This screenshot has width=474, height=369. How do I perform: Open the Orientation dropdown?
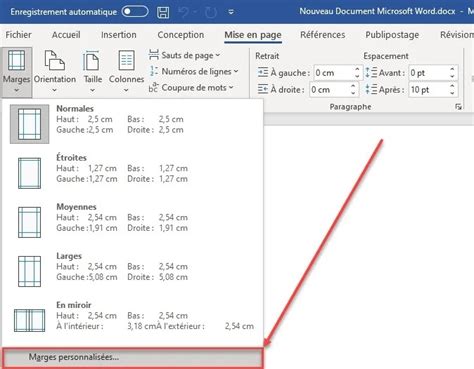coord(55,71)
